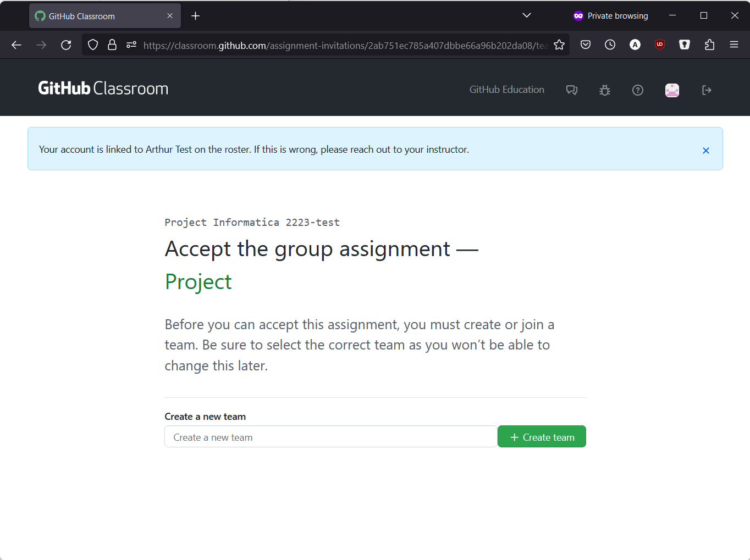Expand the list all tabs dropdown
750x560 pixels.
point(527,15)
